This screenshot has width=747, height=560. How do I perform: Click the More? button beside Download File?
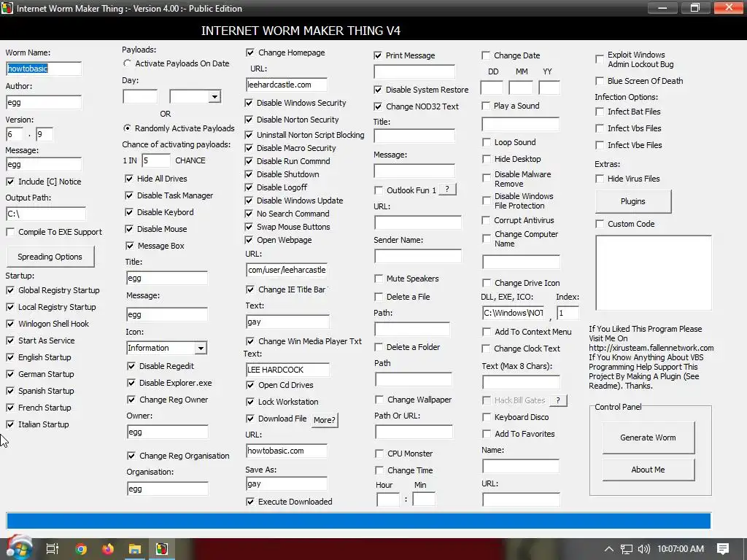pyautogui.click(x=325, y=420)
